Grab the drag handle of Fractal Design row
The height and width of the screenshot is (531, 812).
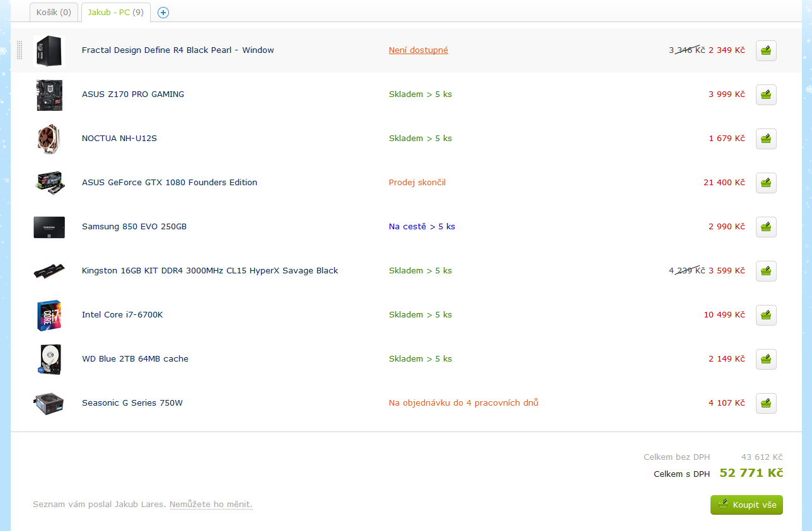click(x=20, y=50)
